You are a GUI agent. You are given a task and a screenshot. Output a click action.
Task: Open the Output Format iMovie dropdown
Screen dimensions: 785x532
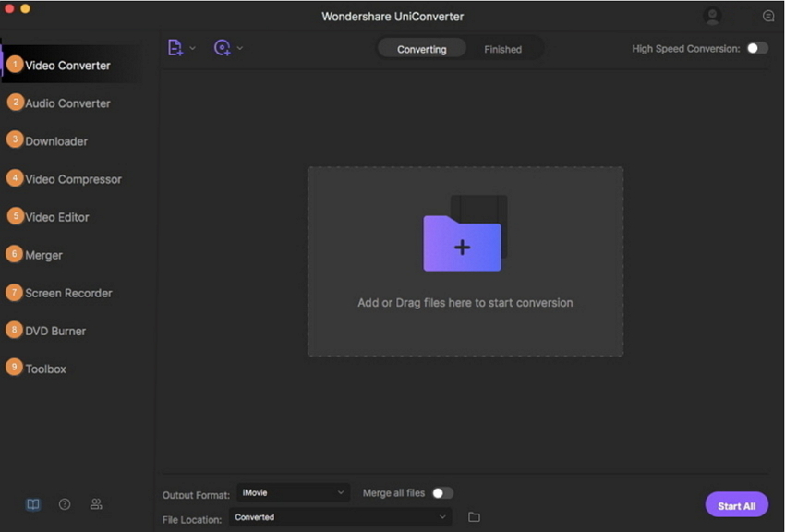coord(293,493)
